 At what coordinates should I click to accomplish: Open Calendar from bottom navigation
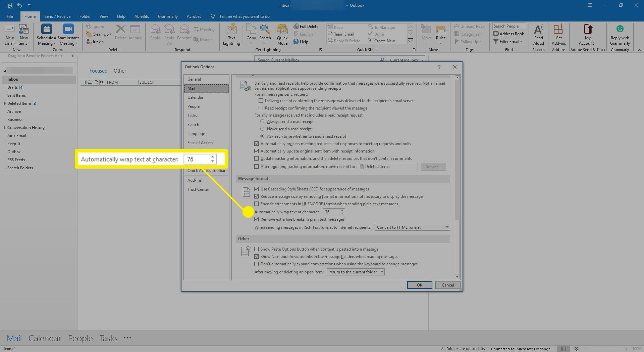(45, 338)
